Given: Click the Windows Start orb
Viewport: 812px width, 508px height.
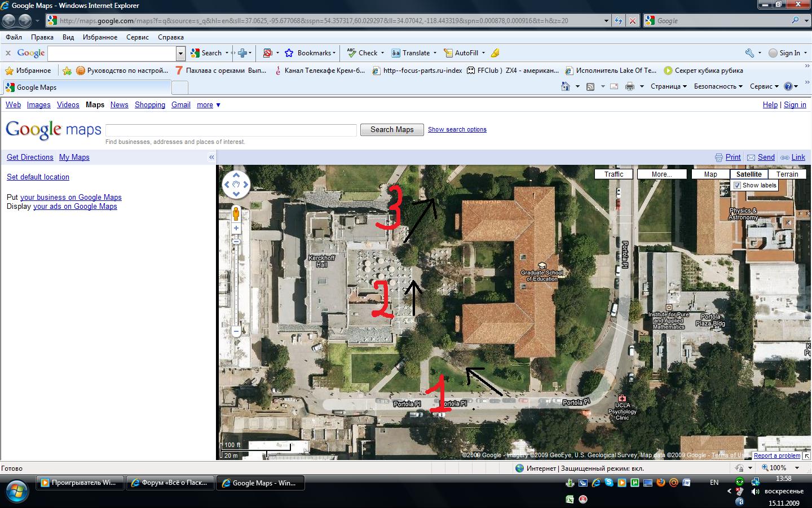Looking at the screenshot, I should click(x=16, y=491).
